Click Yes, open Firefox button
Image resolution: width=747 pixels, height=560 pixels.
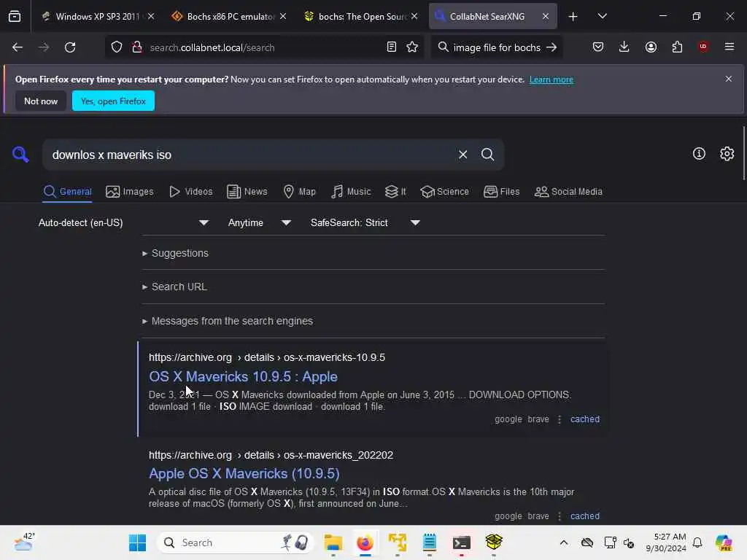(x=113, y=101)
